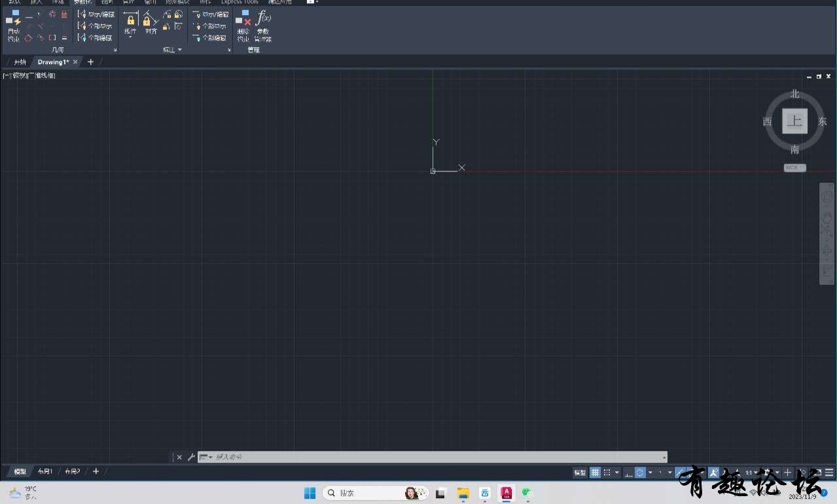Run the Auto Constrain (自动约束) tool
Screen dimensions: 837x504
13,26
